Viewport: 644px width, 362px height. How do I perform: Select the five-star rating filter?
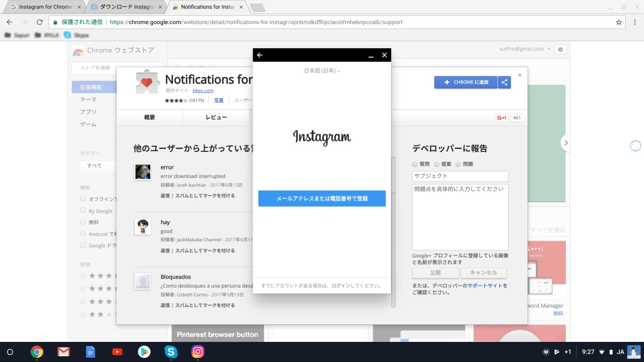click(x=84, y=276)
